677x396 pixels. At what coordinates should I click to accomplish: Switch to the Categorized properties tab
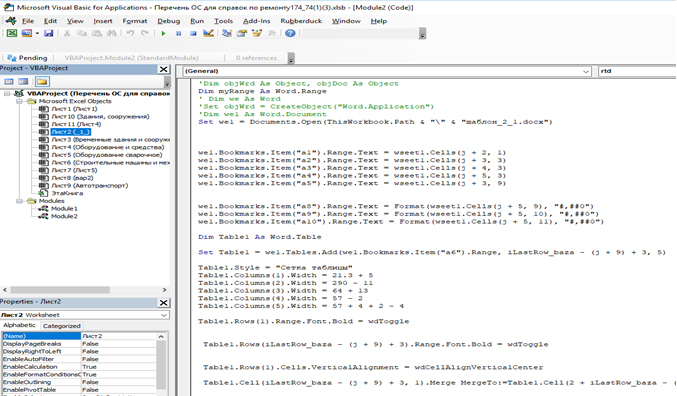pyautogui.click(x=61, y=326)
